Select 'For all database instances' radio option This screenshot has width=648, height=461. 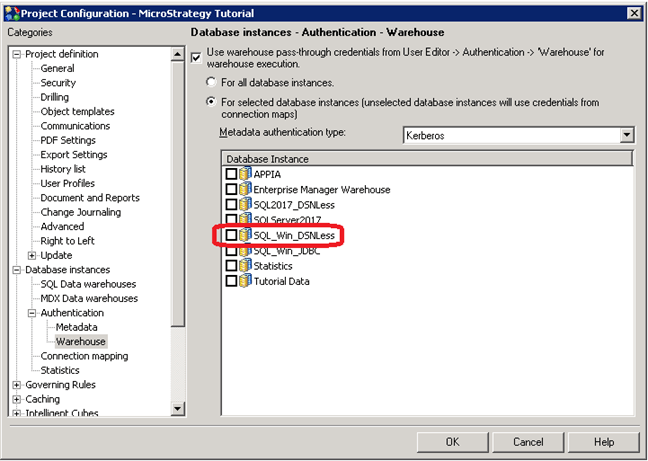click(x=211, y=82)
